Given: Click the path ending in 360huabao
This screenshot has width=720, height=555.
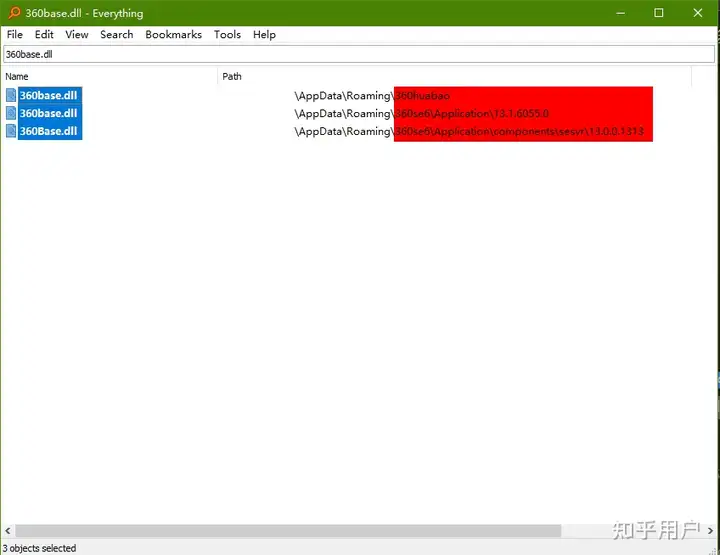Looking at the screenshot, I should pos(372,95).
